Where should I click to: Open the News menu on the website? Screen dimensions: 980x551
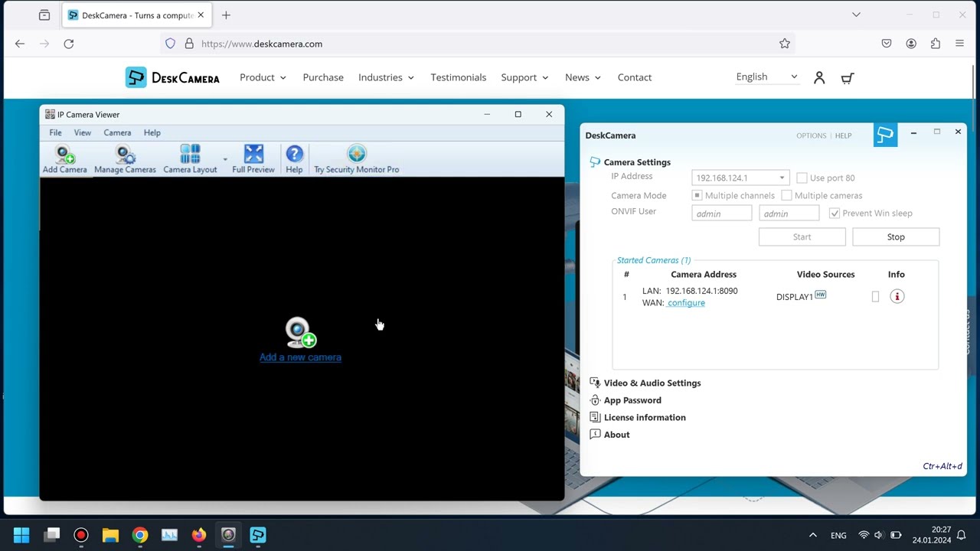click(583, 77)
